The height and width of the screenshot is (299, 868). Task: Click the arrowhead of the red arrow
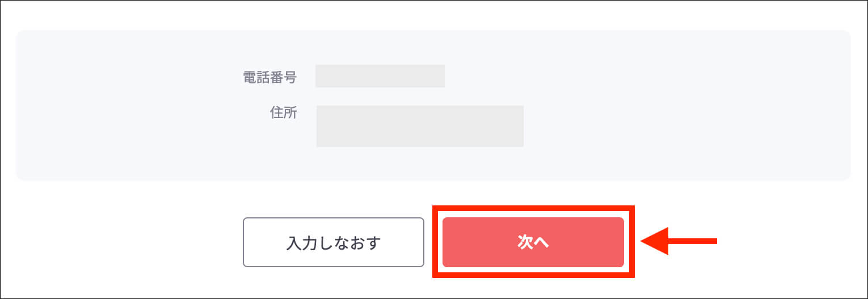654,241
